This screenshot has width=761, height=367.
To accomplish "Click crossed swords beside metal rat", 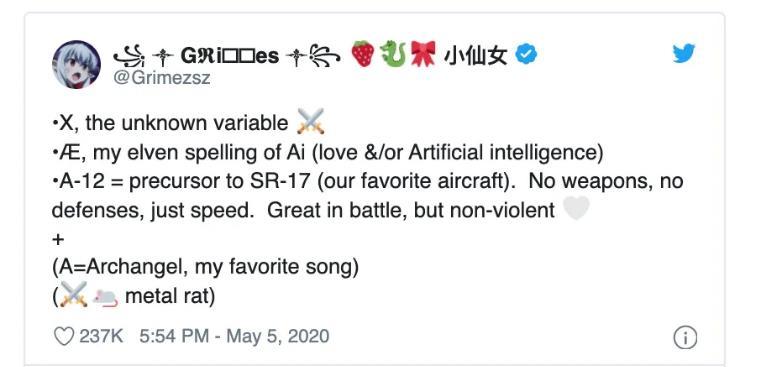I will pyautogui.click(x=74, y=294).
